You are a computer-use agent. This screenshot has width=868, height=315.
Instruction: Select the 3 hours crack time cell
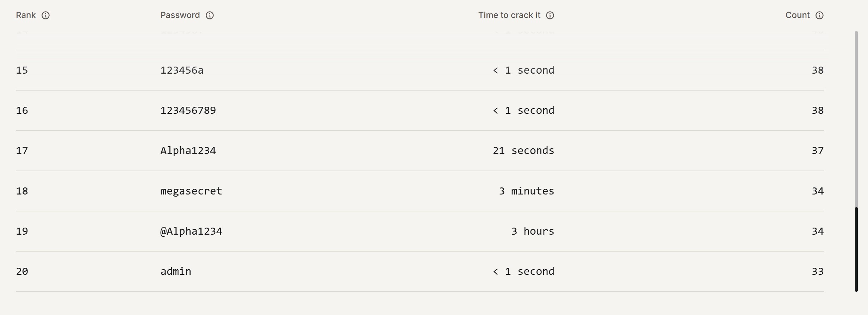(533, 231)
